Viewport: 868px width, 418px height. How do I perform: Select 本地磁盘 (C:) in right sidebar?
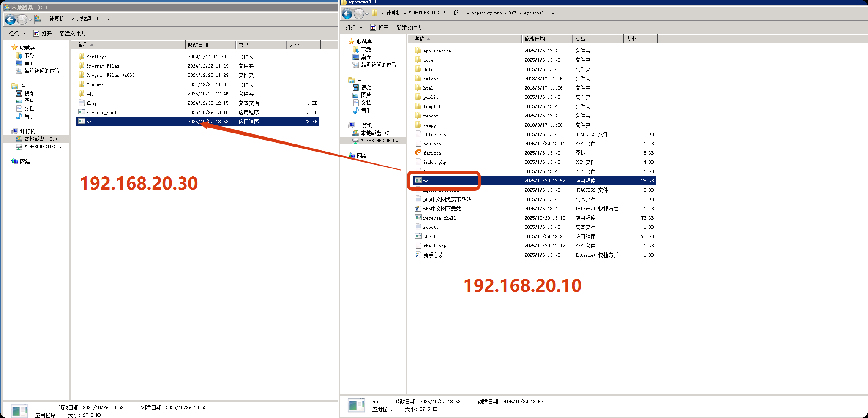pos(377,133)
